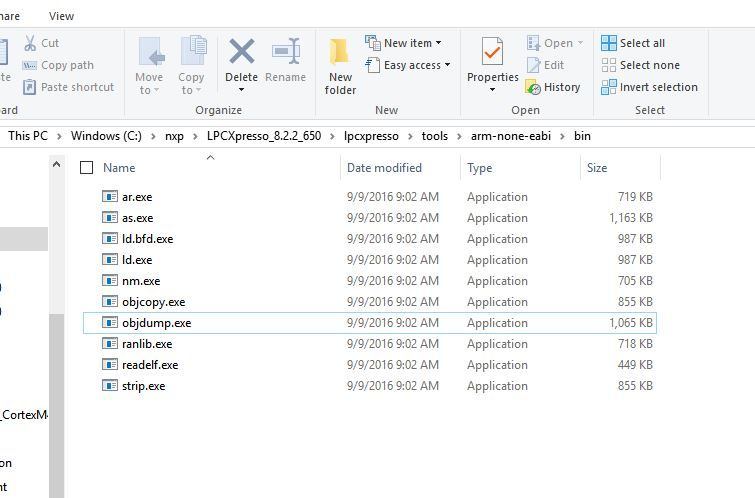Click navigation pane scroll up arrow

point(56,164)
